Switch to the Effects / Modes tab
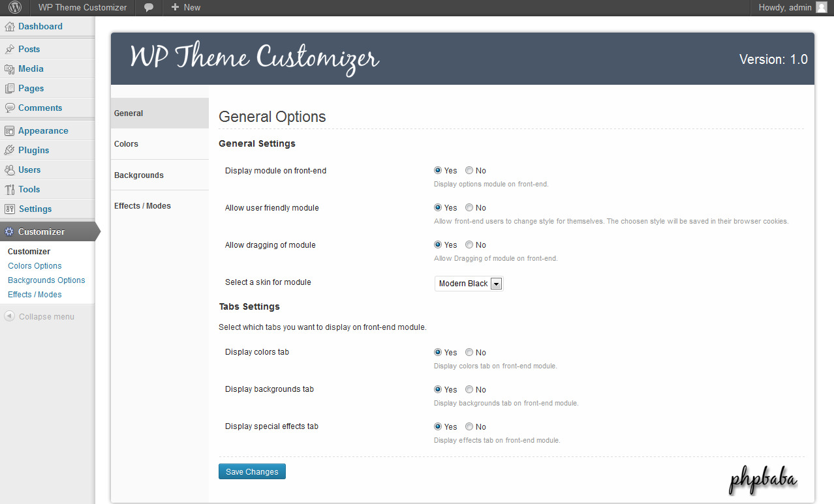The image size is (834, 504). click(x=160, y=206)
